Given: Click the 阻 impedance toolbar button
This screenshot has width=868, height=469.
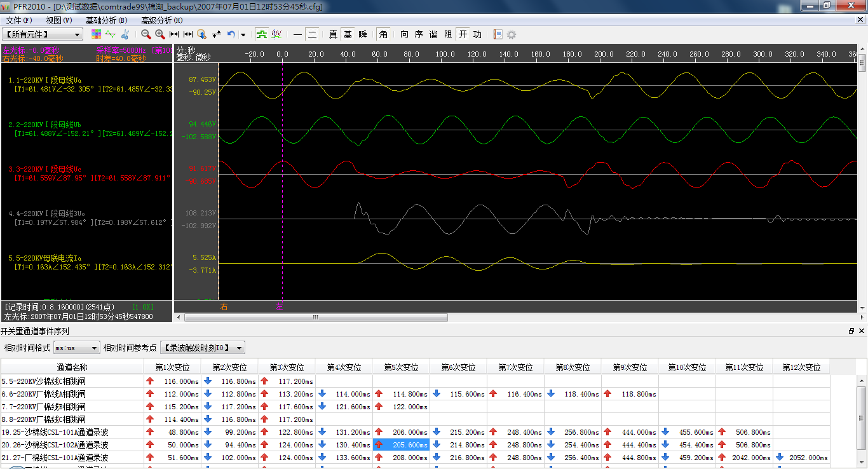Looking at the screenshot, I should point(448,34).
